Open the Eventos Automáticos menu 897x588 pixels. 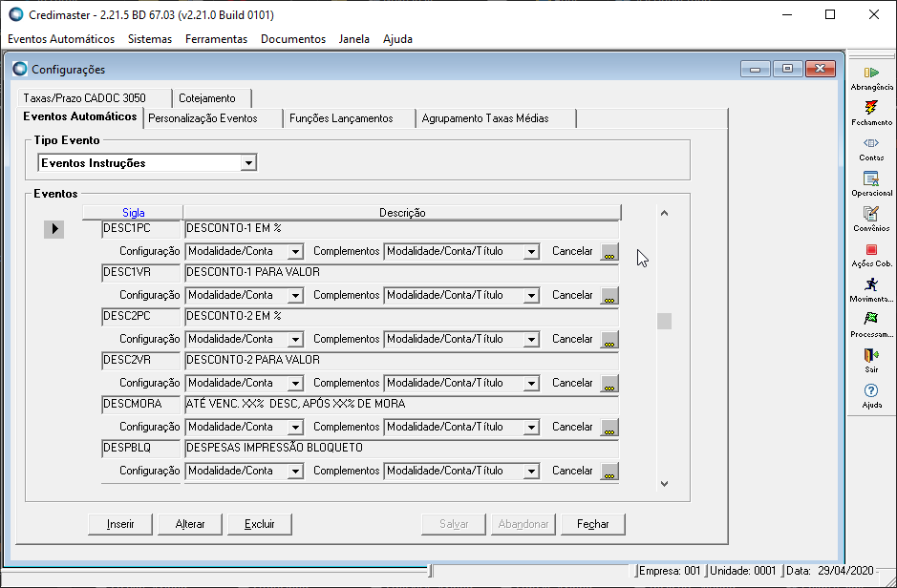[x=61, y=39]
